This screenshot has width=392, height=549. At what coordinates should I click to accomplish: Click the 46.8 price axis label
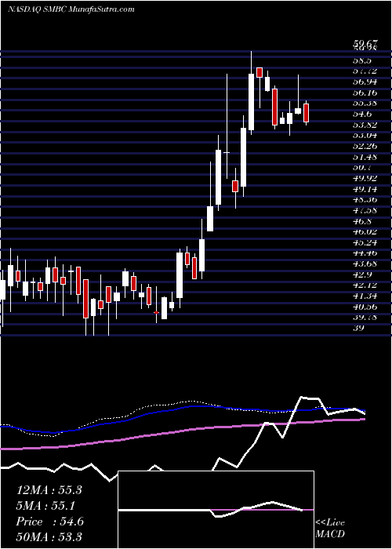[362, 221]
